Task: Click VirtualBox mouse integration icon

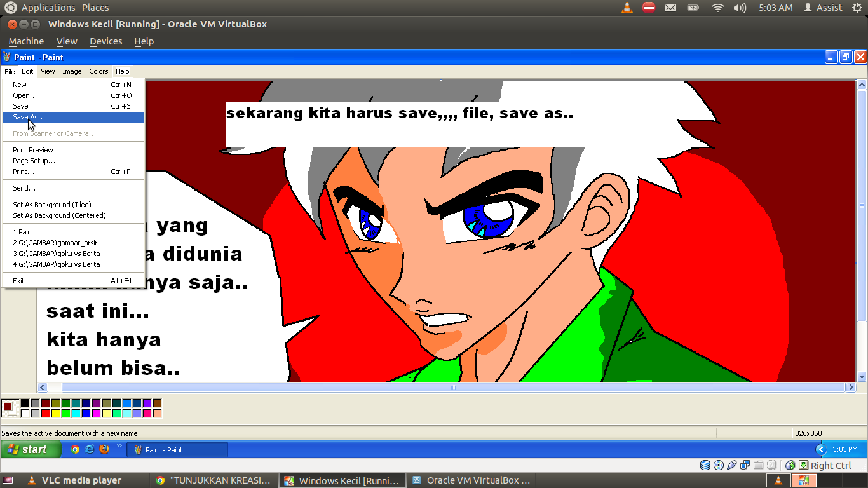Action: click(x=790, y=465)
